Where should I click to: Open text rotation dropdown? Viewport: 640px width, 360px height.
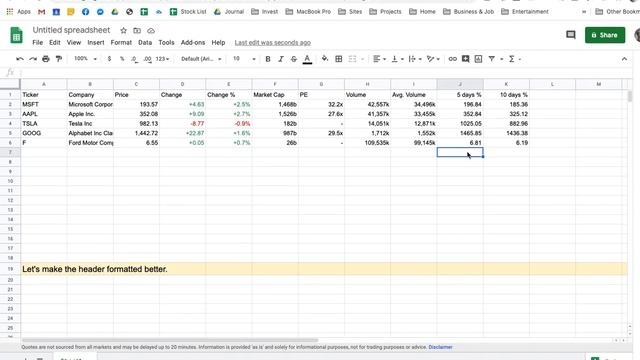[x=433, y=59]
